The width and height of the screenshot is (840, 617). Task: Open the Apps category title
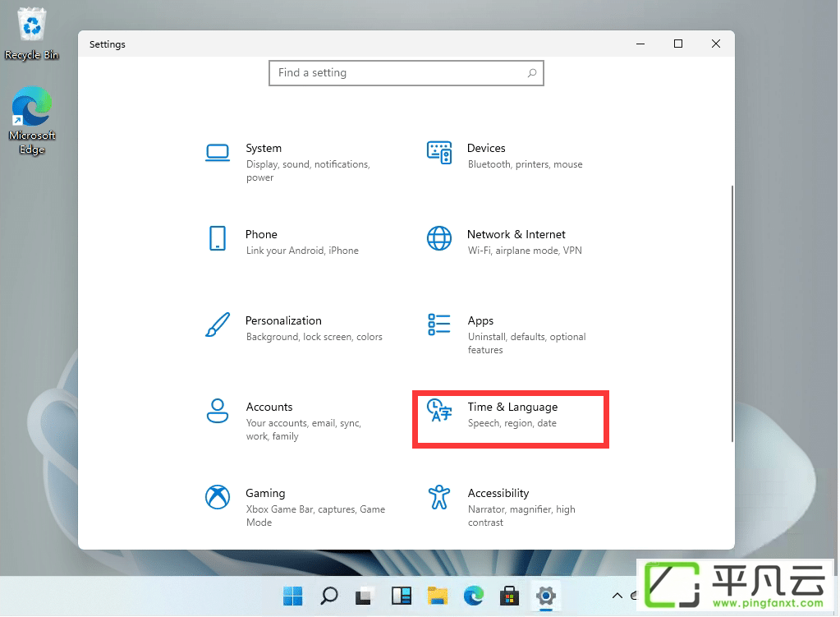point(480,320)
